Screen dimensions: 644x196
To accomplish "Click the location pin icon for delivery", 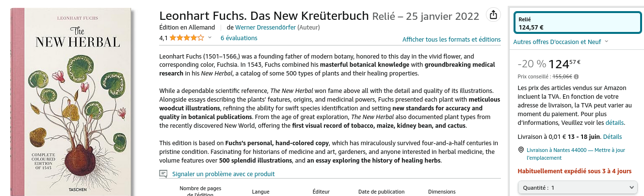I will pyautogui.click(x=521, y=150).
